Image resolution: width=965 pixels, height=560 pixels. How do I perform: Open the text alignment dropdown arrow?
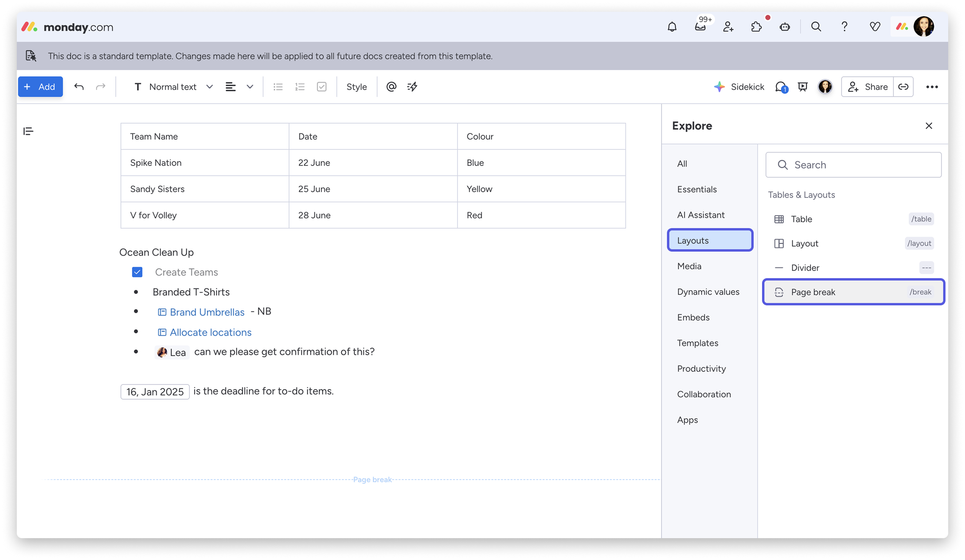(x=250, y=87)
